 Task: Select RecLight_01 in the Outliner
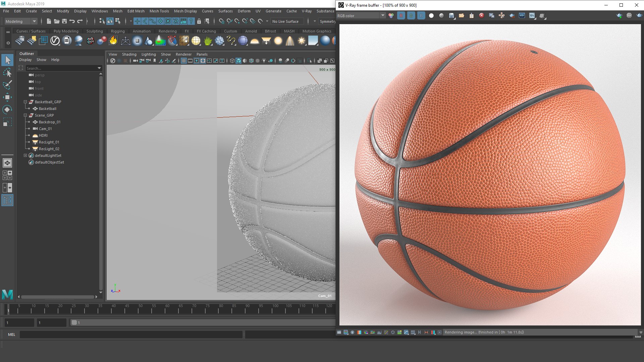49,142
